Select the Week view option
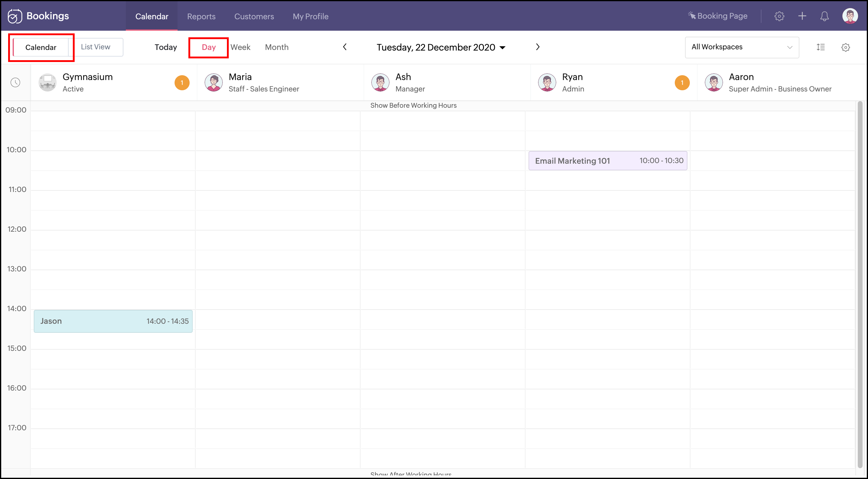 [240, 47]
